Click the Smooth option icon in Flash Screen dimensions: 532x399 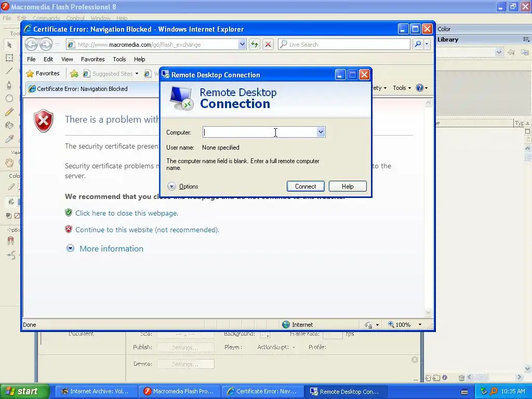pyautogui.click(x=11, y=255)
